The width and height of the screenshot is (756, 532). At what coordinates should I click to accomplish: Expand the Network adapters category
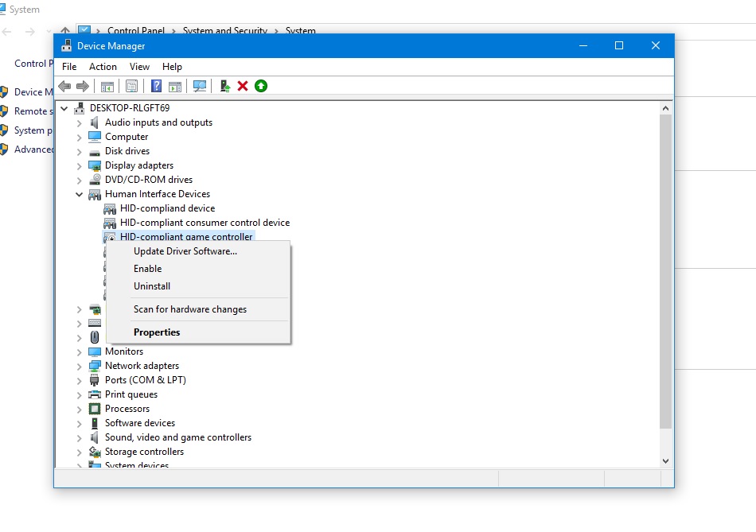click(x=80, y=367)
